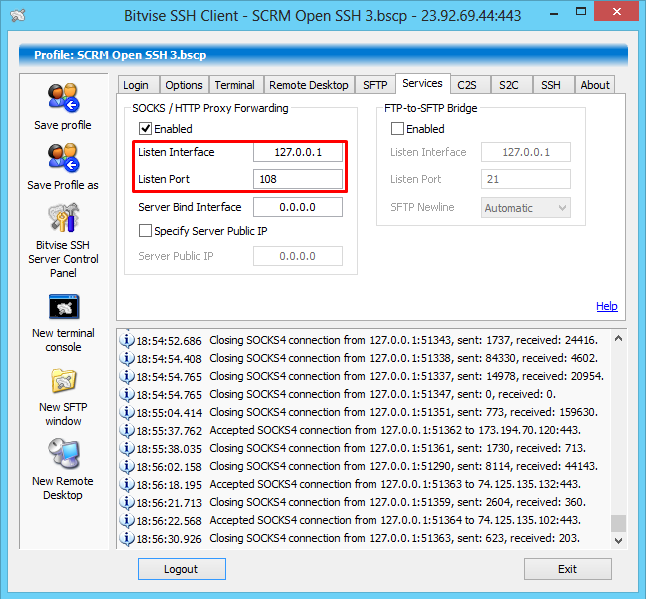Minimize the Bitvise SSH Client window
646x599 pixels.
click(x=554, y=13)
